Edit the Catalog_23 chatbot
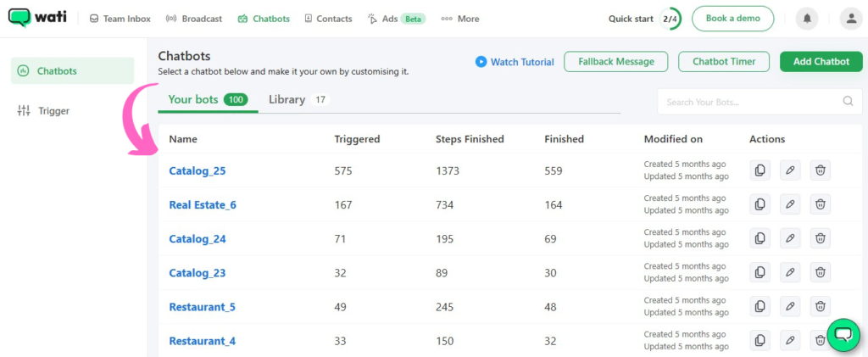Viewport: 868px width, 357px height. [x=790, y=272]
